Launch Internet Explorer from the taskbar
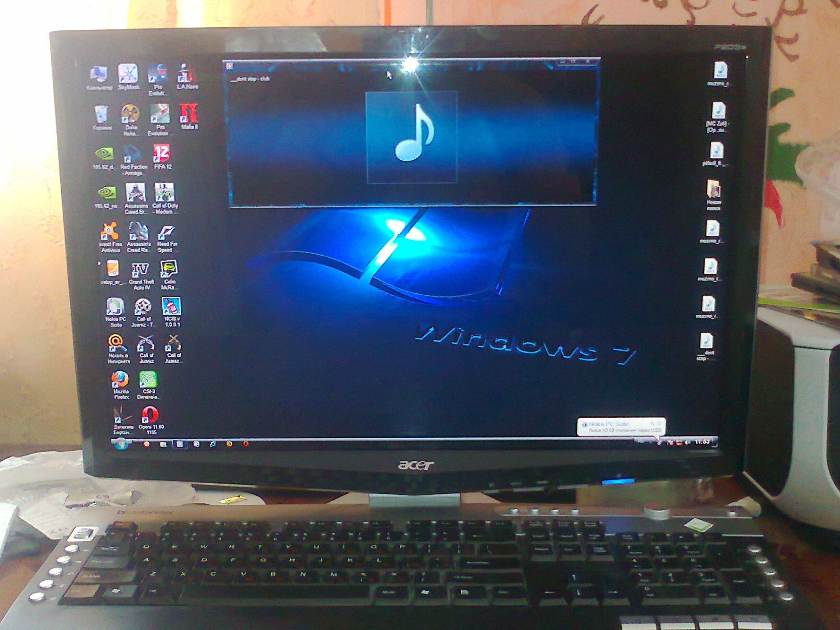 pyautogui.click(x=212, y=444)
